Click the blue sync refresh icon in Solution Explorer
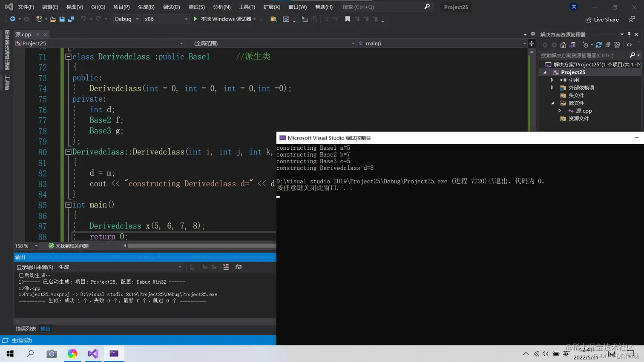The height and width of the screenshot is (362, 644). (598, 45)
